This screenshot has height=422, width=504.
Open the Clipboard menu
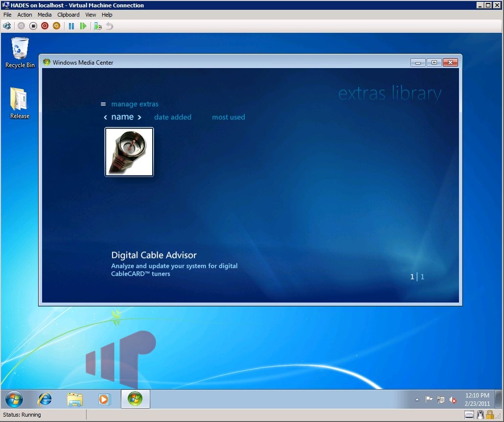[68, 15]
